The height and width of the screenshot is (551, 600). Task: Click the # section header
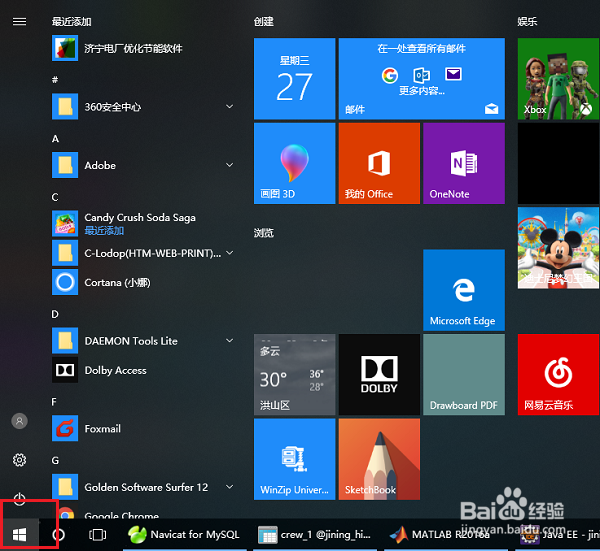[55, 80]
